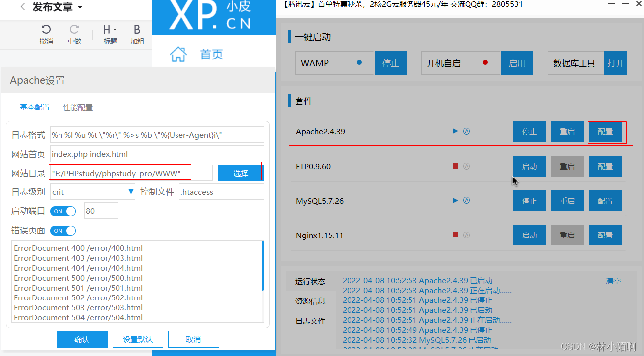The height and width of the screenshot is (356, 644).
Task: Click the WAMP blue status dot
Action: coord(359,62)
